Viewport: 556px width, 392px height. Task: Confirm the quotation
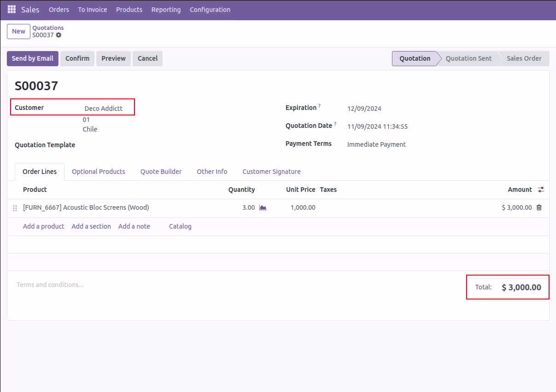(77, 58)
